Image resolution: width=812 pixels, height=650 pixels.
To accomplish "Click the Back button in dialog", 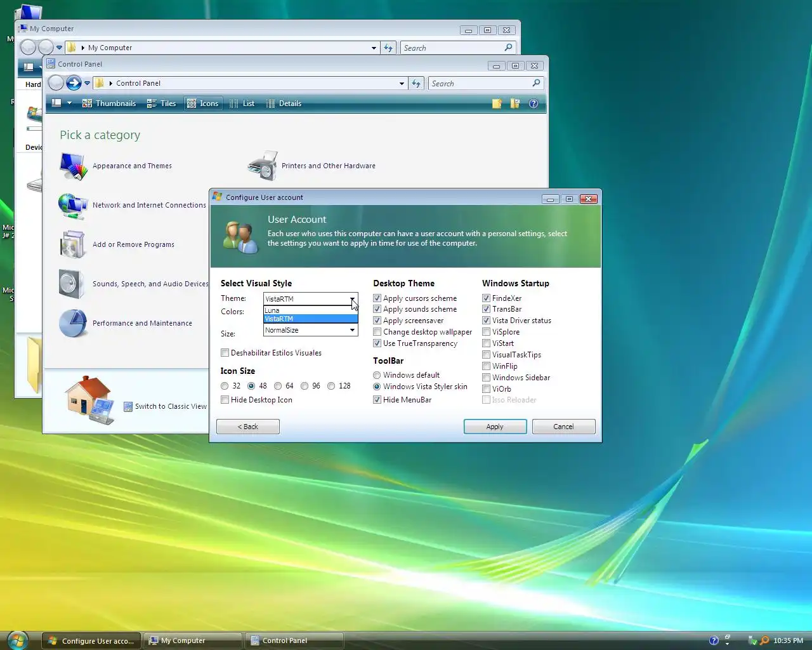I will pyautogui.click(x=248, y=427).
